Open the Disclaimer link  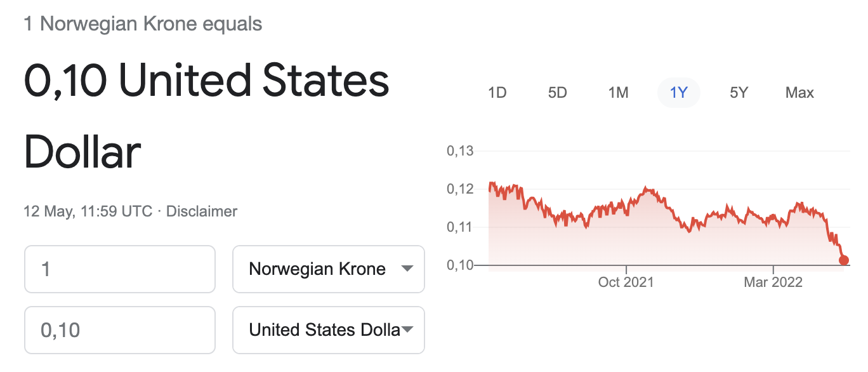(x=202, y=211)
